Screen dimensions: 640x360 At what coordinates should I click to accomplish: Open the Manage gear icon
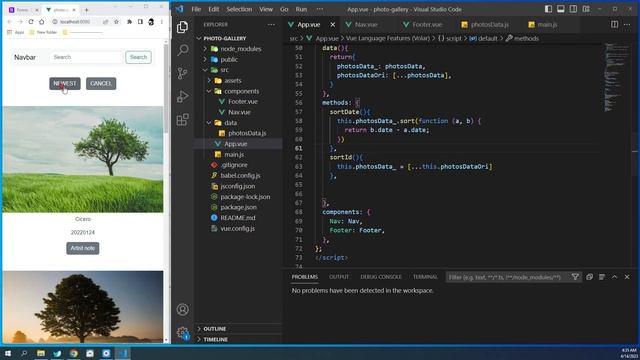coord(182,333)
